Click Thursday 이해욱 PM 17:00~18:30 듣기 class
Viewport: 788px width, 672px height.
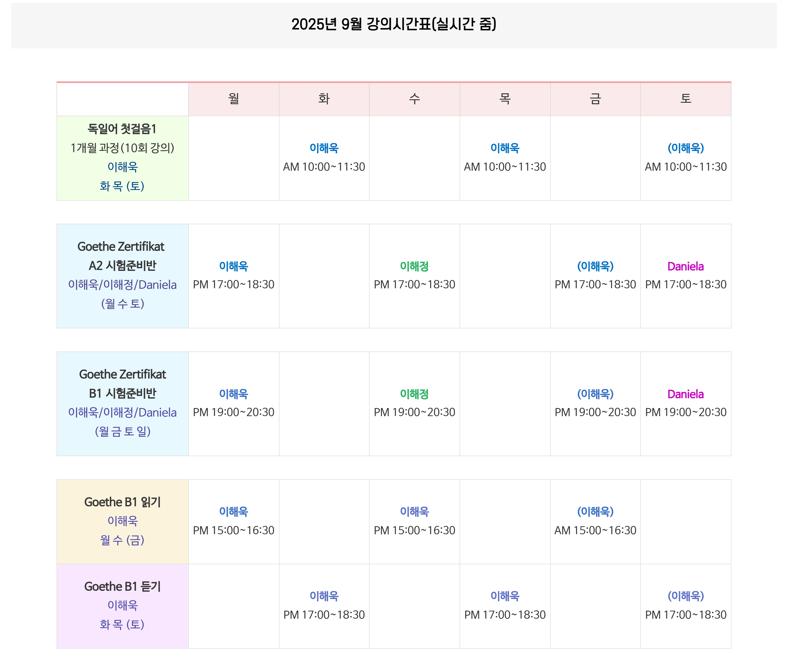(505, 606)
